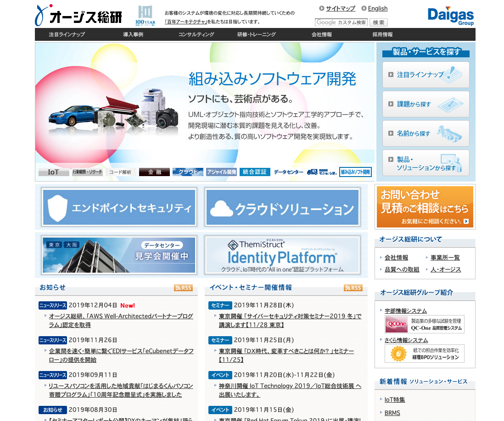This screenshot has width=504, height=421.
Task: Select the 金融 carousel thumbnail
Action: [x=154, y=172]
